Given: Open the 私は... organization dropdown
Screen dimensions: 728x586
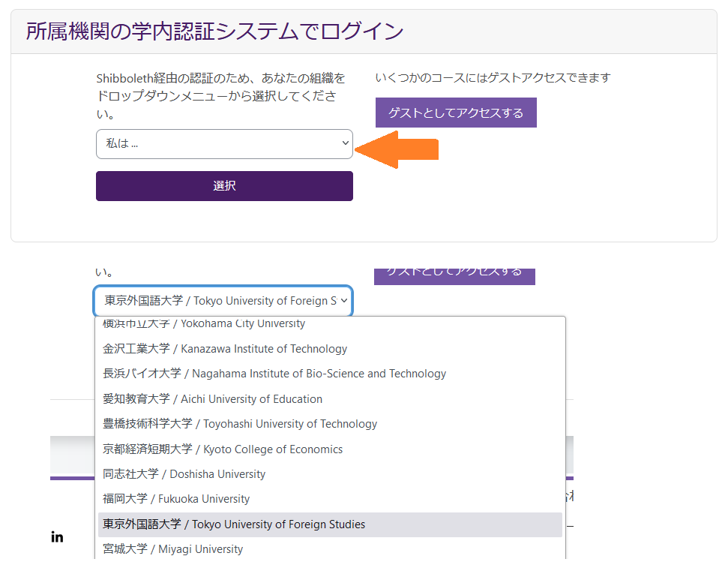Looking at the screenshot, I should pyautogui.click(x=224, y=143).
